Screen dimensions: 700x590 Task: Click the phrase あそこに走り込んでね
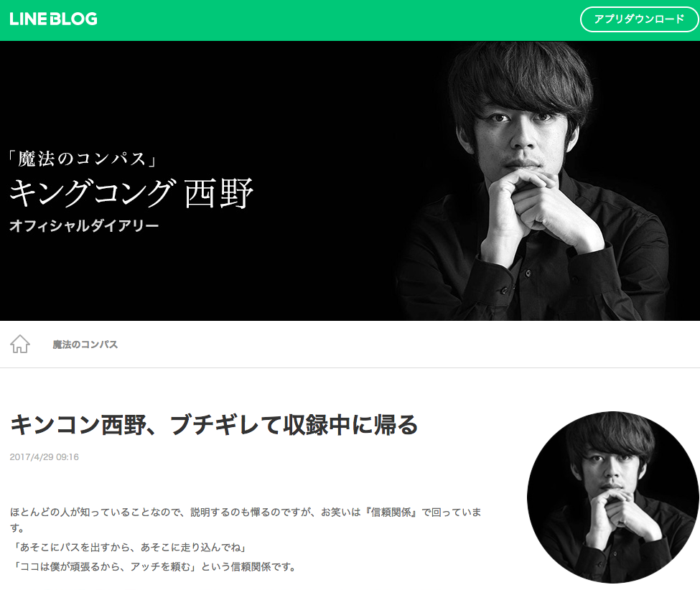tap(191, 547)
